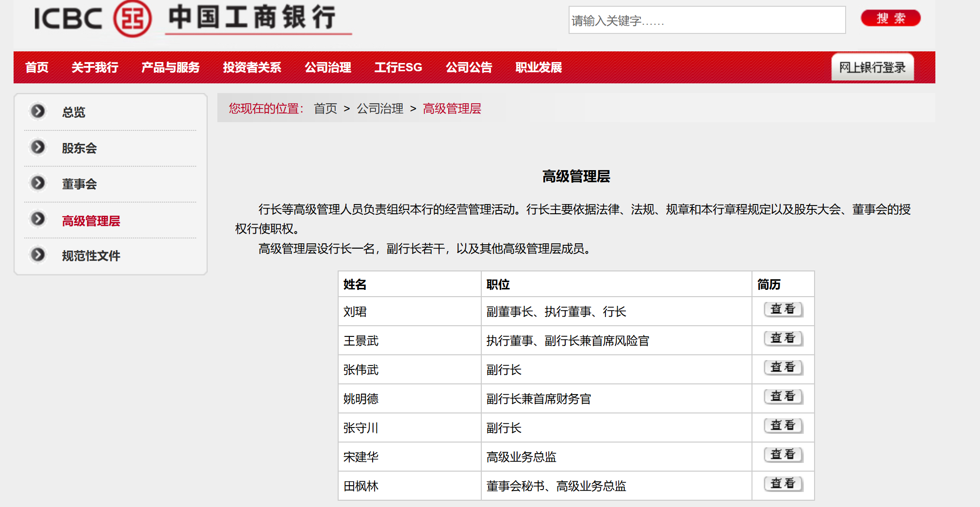Click 首页 link in breadcrumb
This screenshot has width=980, height=507.
click(x=325, y=109)
